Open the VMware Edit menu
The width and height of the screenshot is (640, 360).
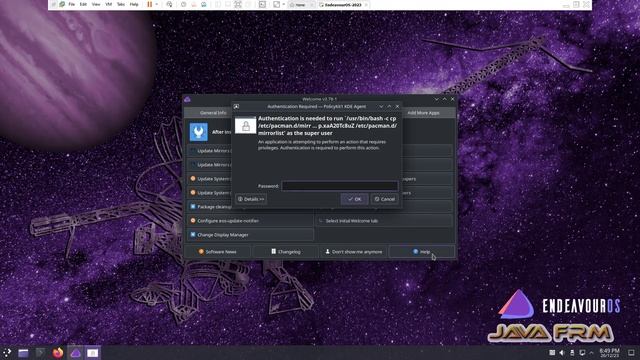click(x=83, y=4)
